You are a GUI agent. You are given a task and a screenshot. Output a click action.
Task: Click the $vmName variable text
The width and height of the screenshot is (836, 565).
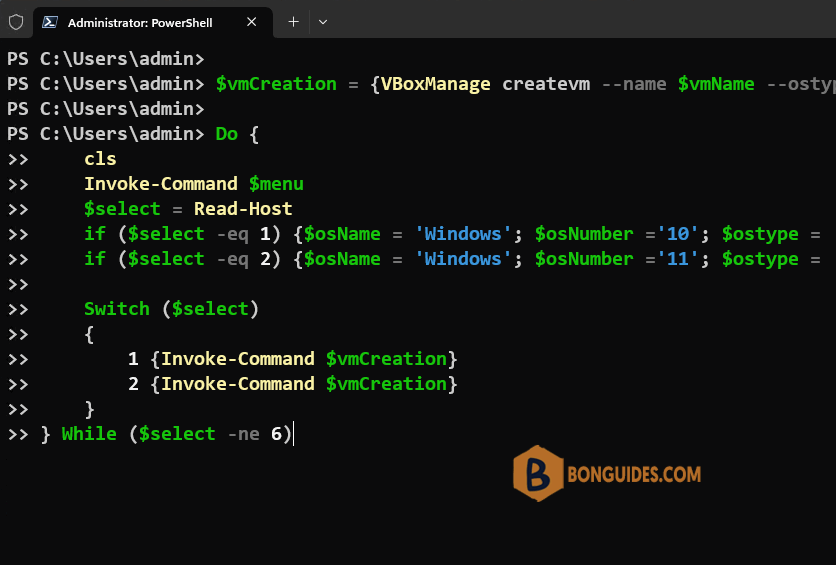[x=716, y=84]
